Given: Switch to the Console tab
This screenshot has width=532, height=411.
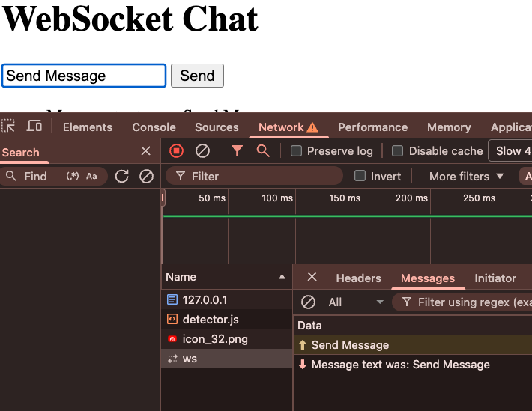Looking at the screenshot, I should coord(154,127).
